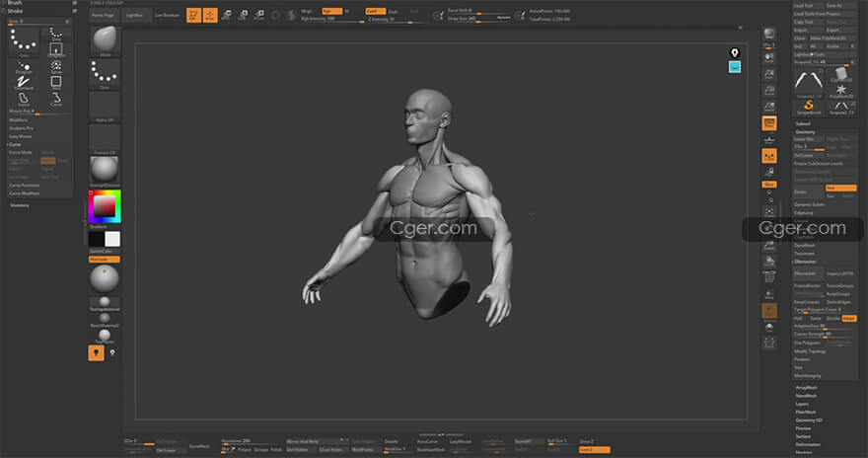Open the Move brush thumbnail picker
Screen dimensions: 868x458
tap(105, 41)
